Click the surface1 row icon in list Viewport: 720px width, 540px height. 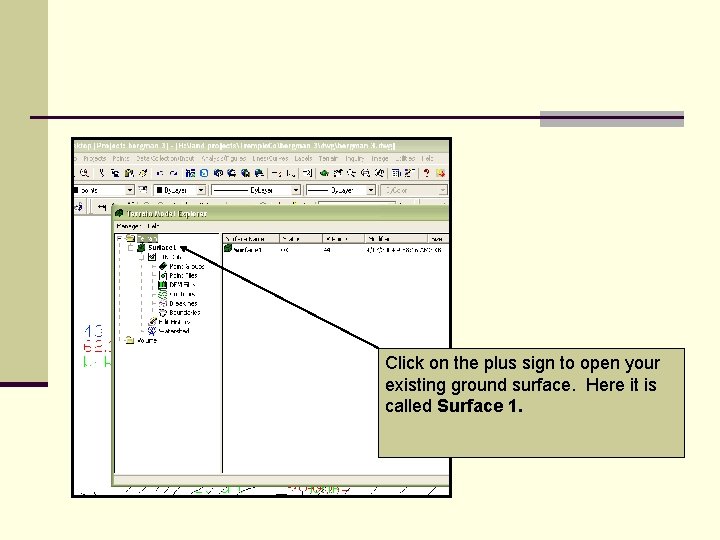[x=228, y=249]
